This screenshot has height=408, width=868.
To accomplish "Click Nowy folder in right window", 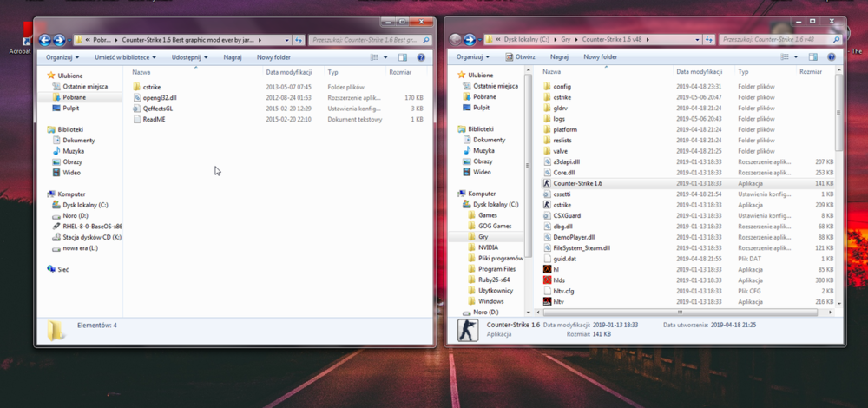I will coord(600,57).
